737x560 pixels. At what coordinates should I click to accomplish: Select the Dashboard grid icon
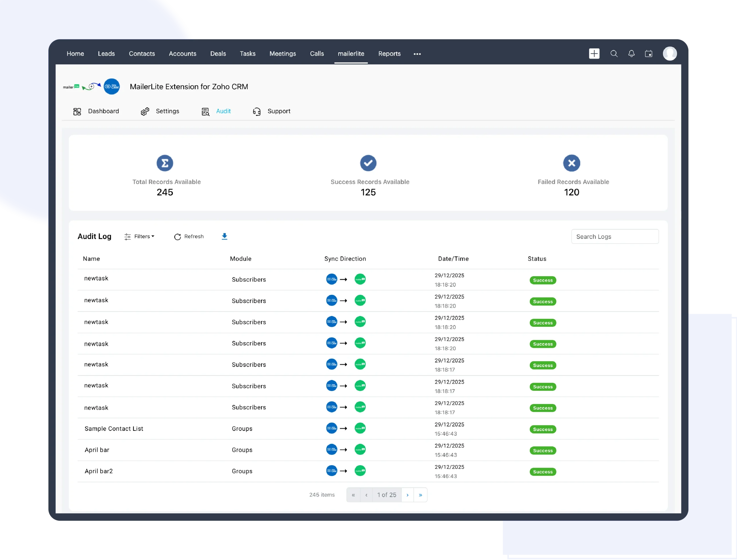[77, 111]
